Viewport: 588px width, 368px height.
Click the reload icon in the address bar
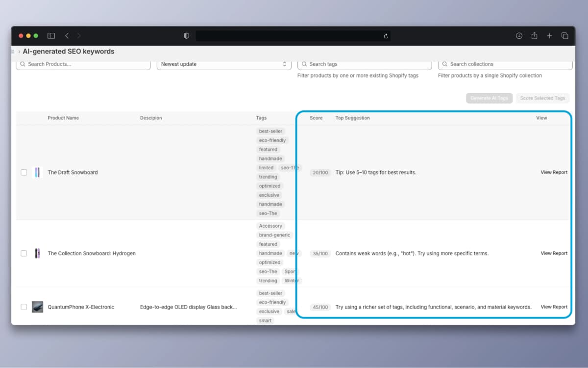point(386,35)
